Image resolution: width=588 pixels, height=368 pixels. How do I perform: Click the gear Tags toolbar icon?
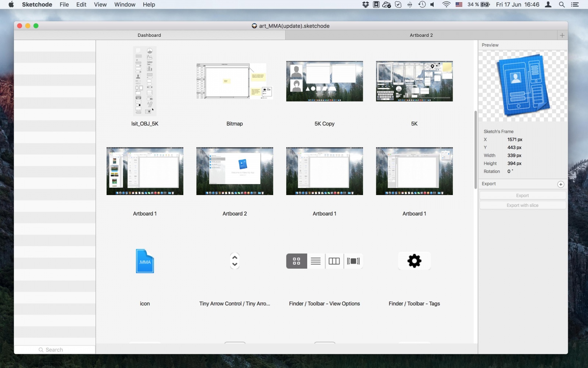(x=414, y=261)
